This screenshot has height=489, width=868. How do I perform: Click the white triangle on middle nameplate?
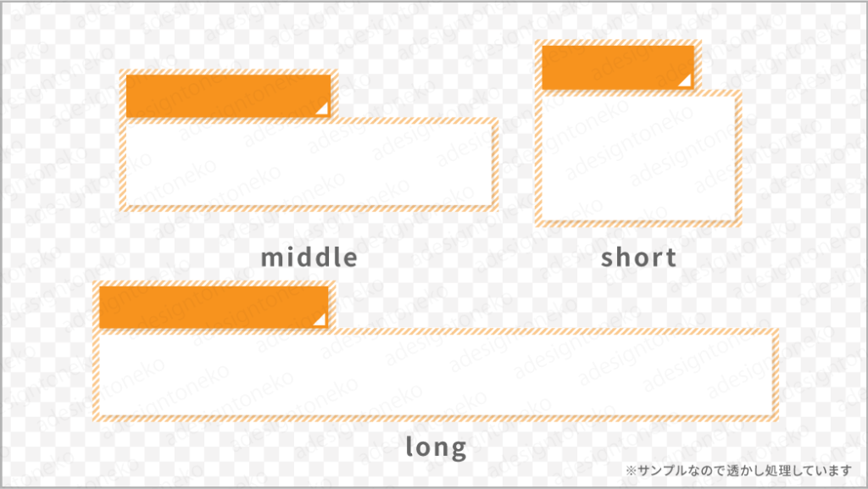pyautogui.click(x=323, y=108)
